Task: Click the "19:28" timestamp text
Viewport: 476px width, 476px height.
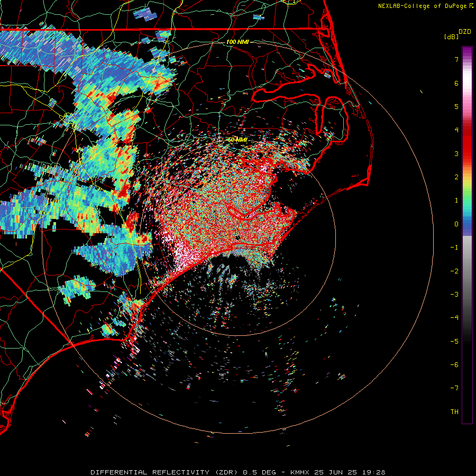Action: (x=373, y=472)
